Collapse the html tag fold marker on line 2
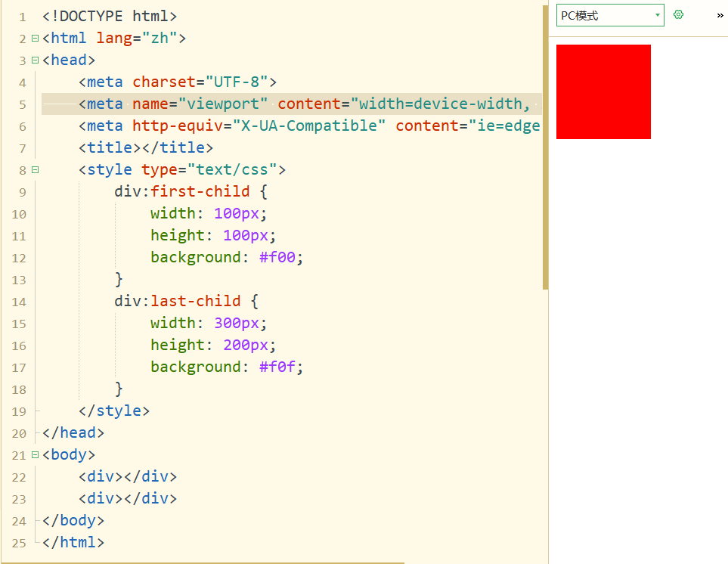Viewport: 728px width, 564px height. 35,38
